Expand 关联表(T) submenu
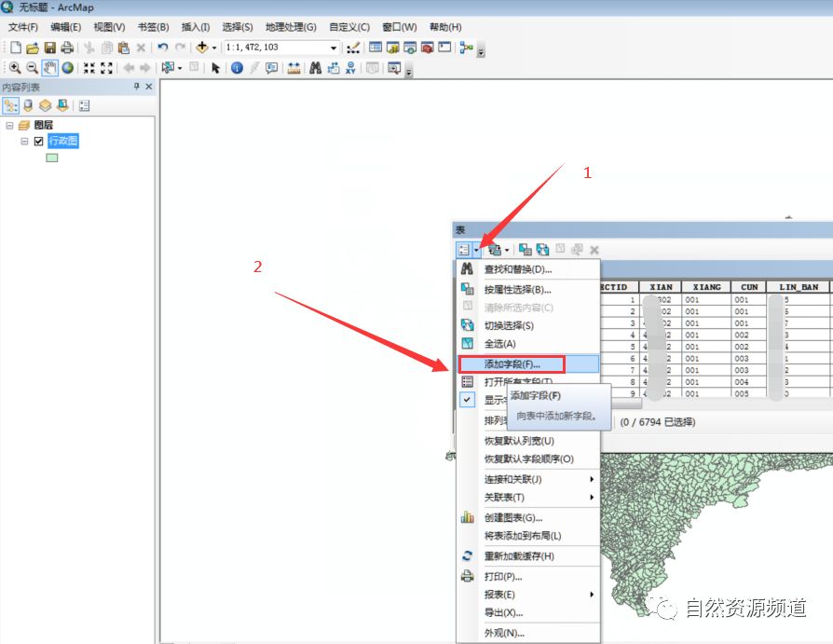The width and height of the screenshot is (833, 644). 528,498
